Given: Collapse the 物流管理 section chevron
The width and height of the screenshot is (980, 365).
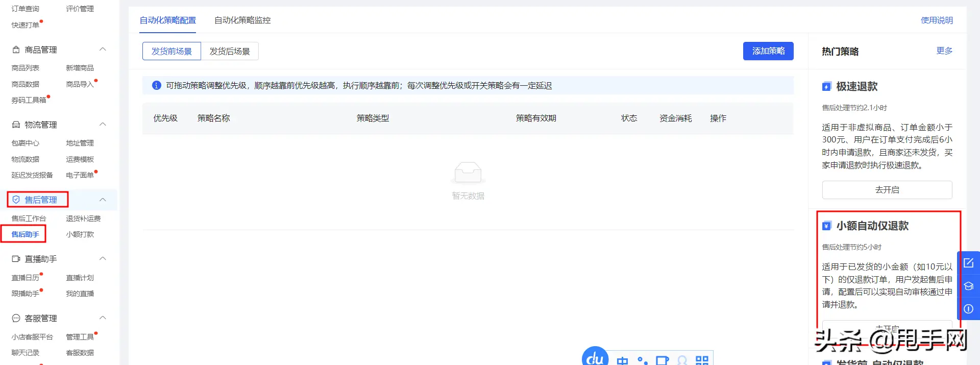Looking at the screenshot, I should pos(103,125).
